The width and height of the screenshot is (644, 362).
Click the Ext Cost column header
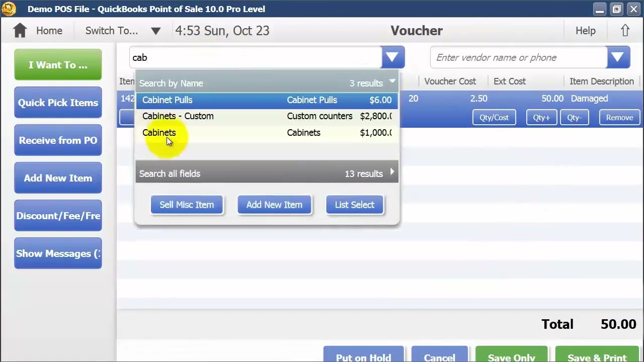(x=509, y=81)
